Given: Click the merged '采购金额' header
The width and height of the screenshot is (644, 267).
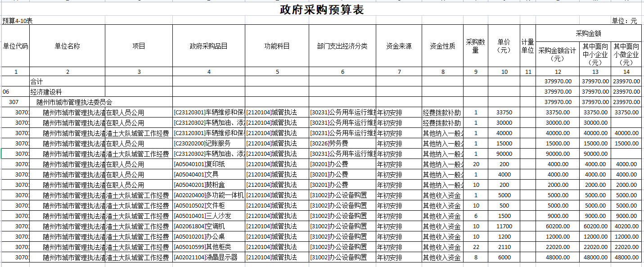Looking at the screenshot, I should 588,33.
